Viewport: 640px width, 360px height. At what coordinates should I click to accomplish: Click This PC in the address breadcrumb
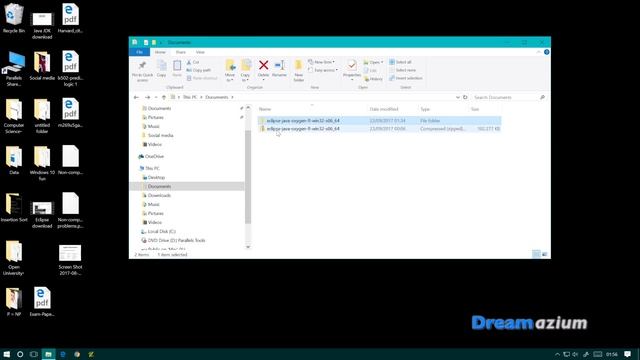click(x=190, y=97)
